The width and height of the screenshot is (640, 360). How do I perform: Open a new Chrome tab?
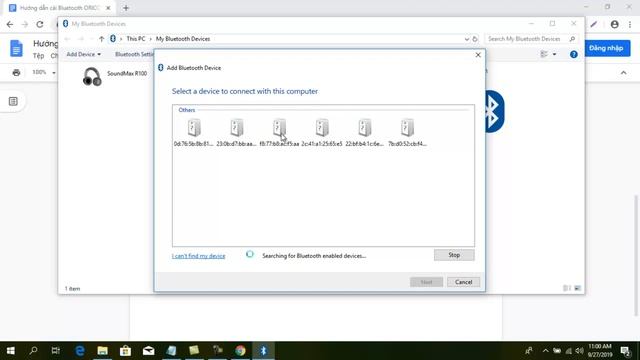[126, 8]
